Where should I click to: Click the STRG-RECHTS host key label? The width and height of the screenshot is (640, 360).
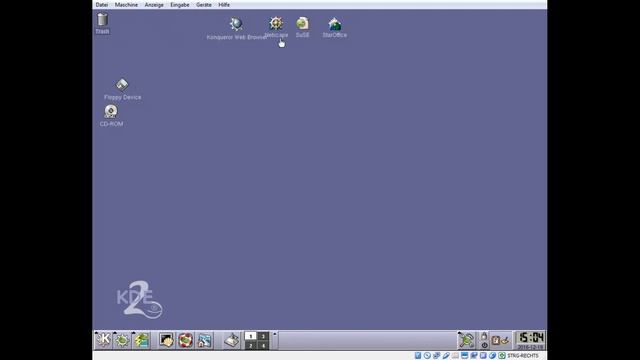coord(523,356)
